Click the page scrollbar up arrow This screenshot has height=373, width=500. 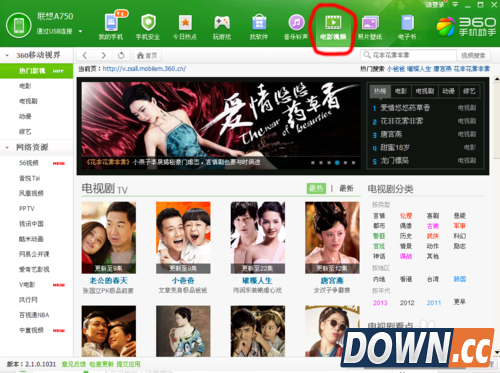point(497,79)
